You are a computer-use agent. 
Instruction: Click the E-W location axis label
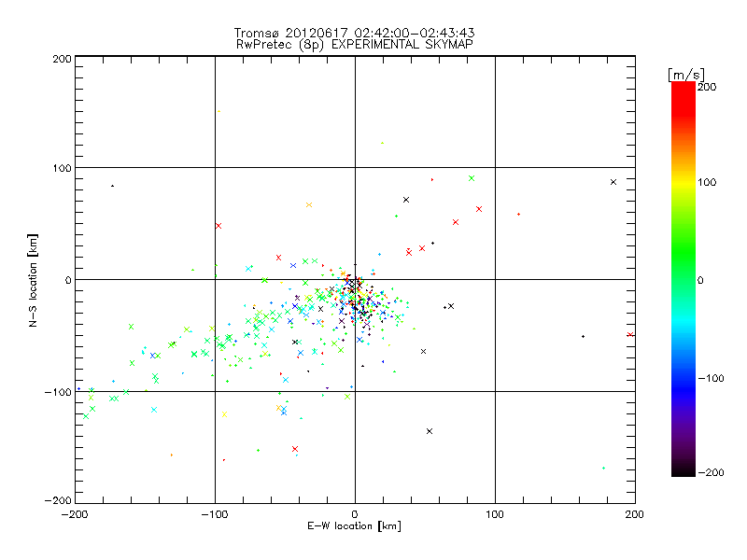[x=354, y=526]
